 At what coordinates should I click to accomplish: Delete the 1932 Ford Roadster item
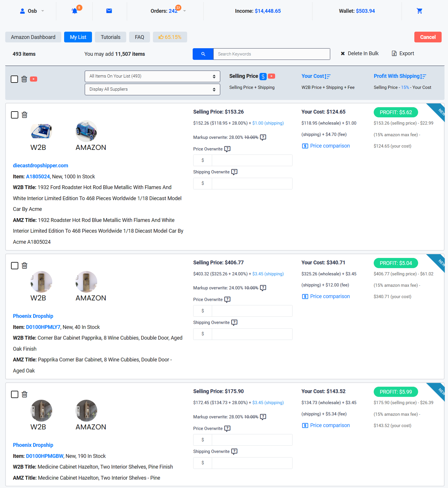[x=25, y=115]
